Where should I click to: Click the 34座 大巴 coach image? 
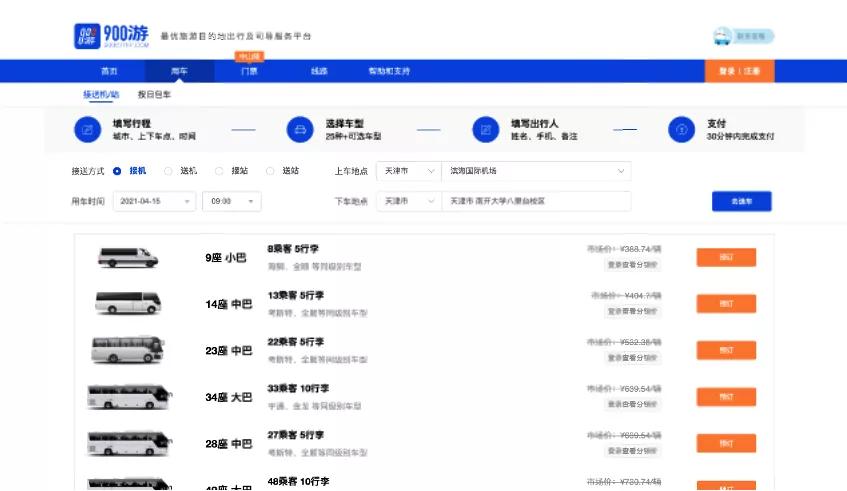pos(129,396)
